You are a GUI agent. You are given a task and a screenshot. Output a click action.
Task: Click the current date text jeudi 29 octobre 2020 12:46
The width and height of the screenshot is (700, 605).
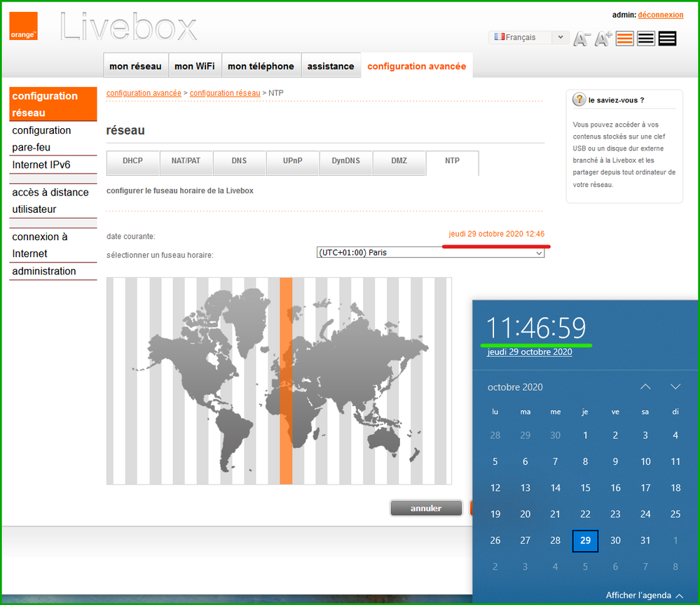tap(496, 234)
